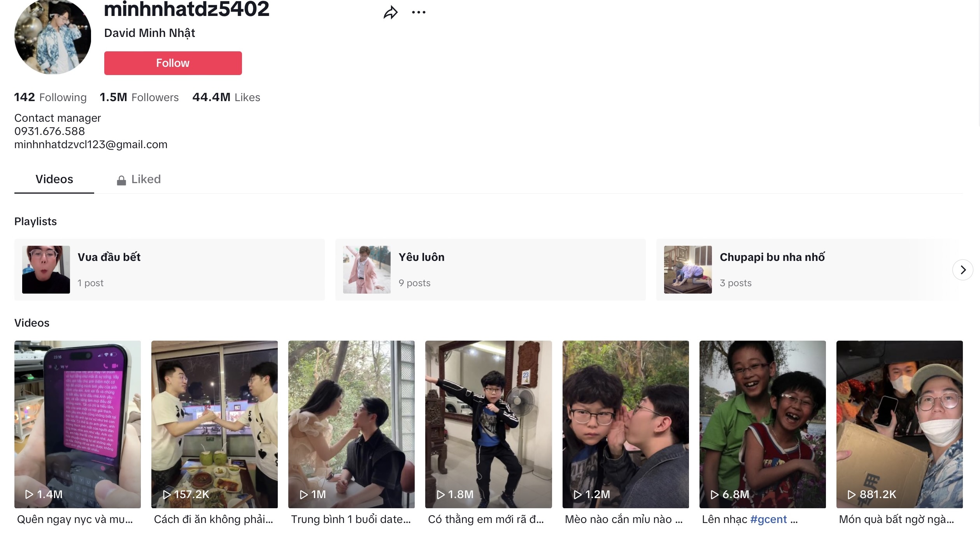Open the more options ellipsis icon
This screenshot has width=980, height=537.
[419, 12]
